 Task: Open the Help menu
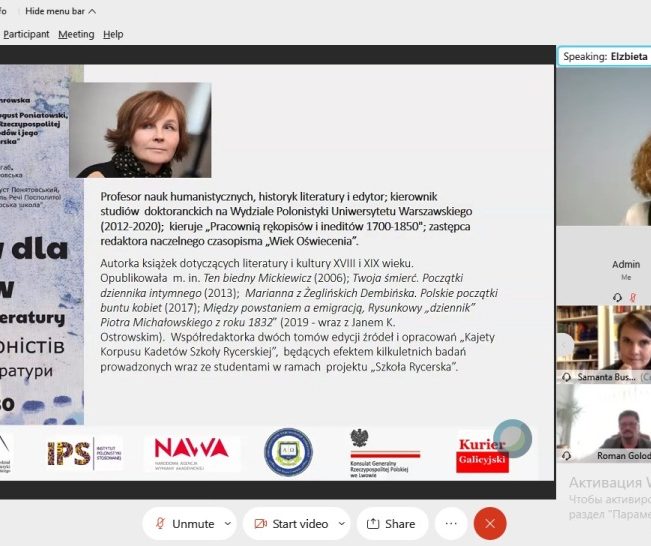pos(113,34)
